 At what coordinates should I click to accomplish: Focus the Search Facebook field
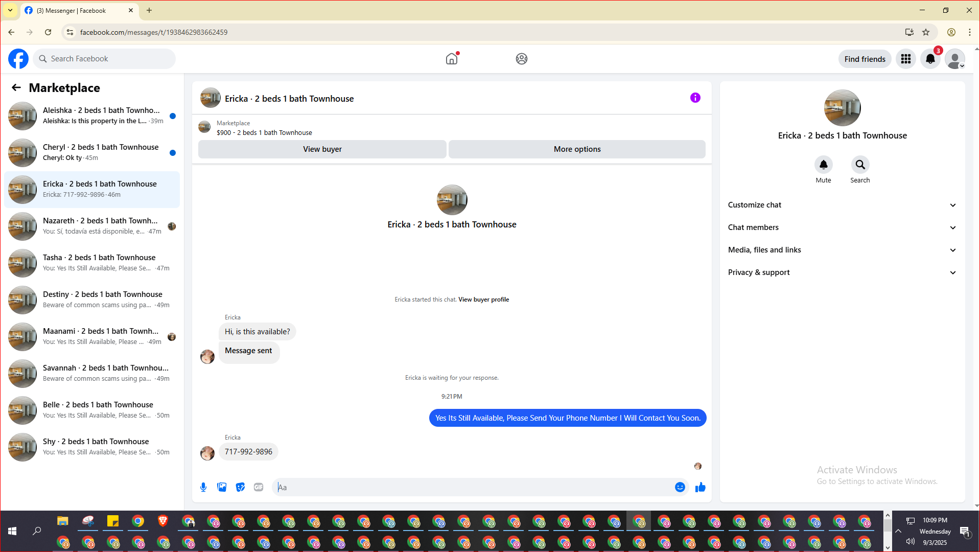point(104,59)
